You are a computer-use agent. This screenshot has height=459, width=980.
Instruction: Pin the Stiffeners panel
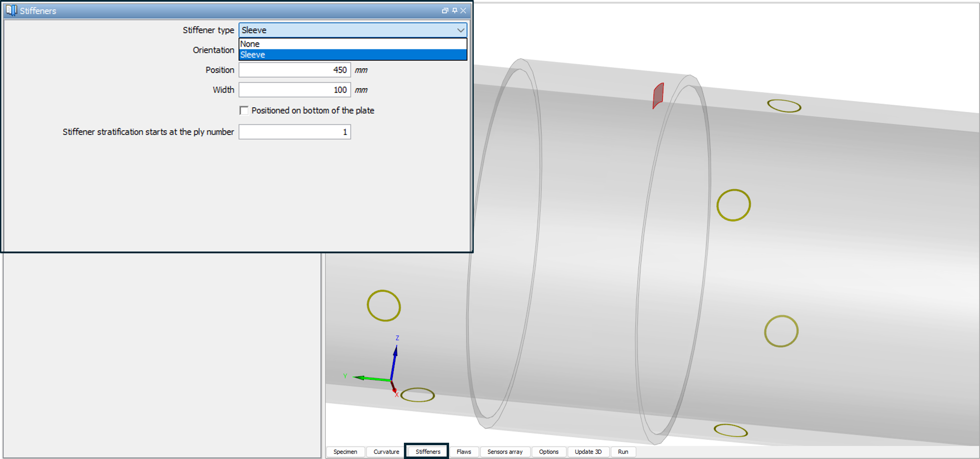[x=455, y=11]
